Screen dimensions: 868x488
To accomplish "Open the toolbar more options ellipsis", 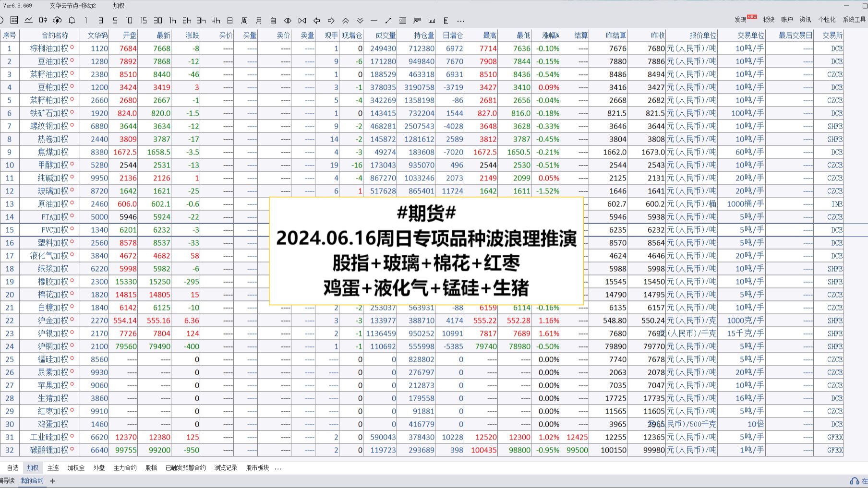I will (461, 21).
